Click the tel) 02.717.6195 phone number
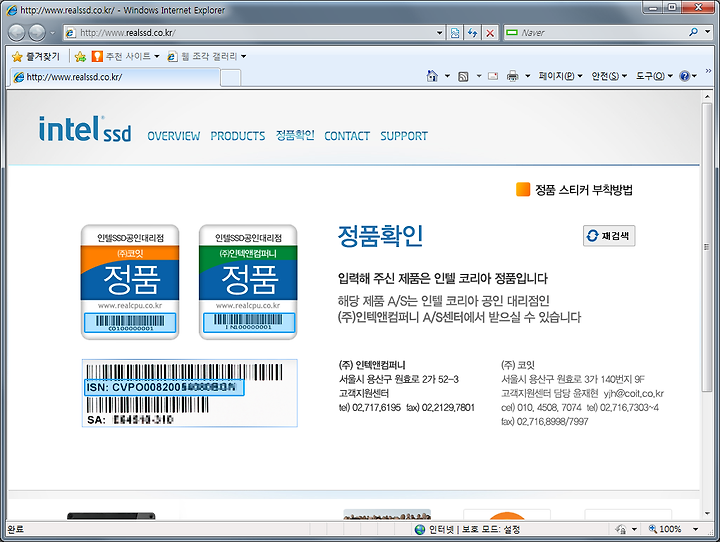Screen dimensions: 720x542 [x=370, y=407]
